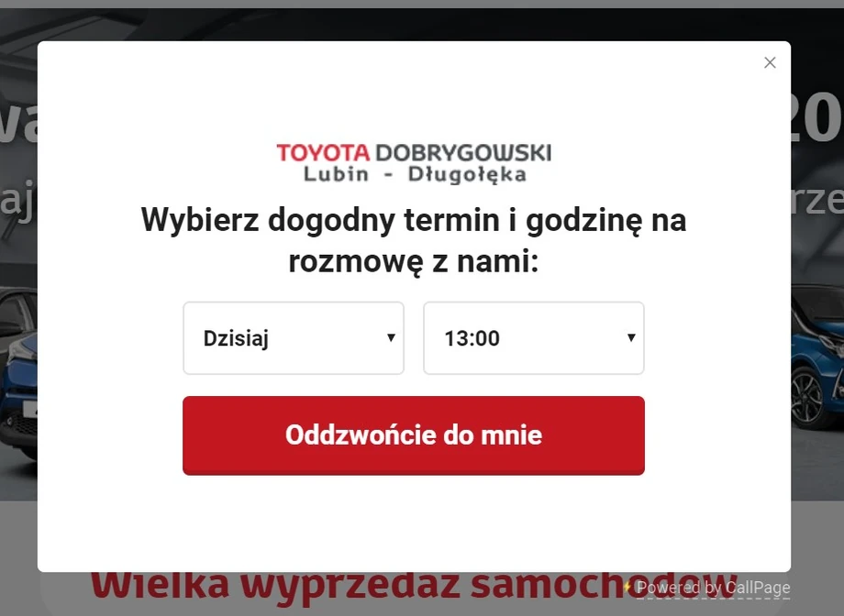The image size is (844, 616).
Task: Close the callback popup with the X icon
Action: (770, 62)
